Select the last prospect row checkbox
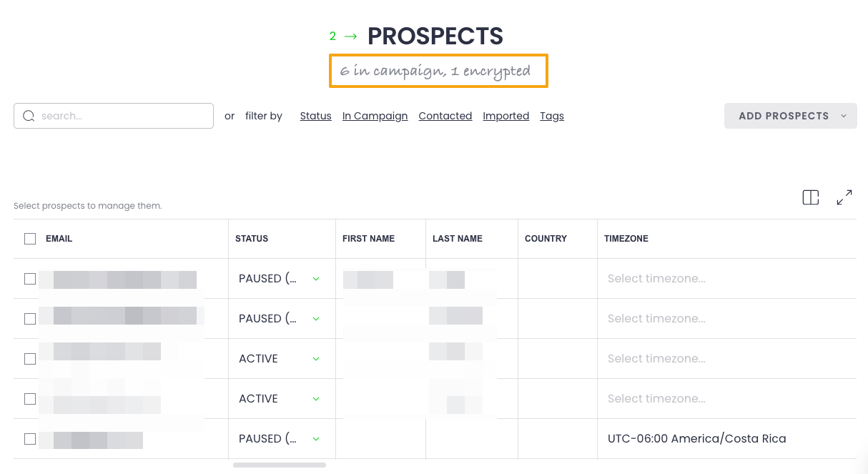Screen dimensions: 868x474 tap(30, 439)
